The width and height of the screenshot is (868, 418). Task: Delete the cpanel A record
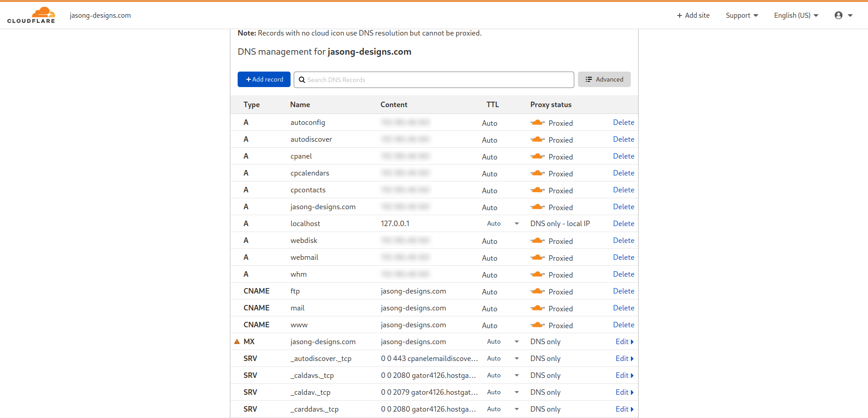click(x=624, y=156)
